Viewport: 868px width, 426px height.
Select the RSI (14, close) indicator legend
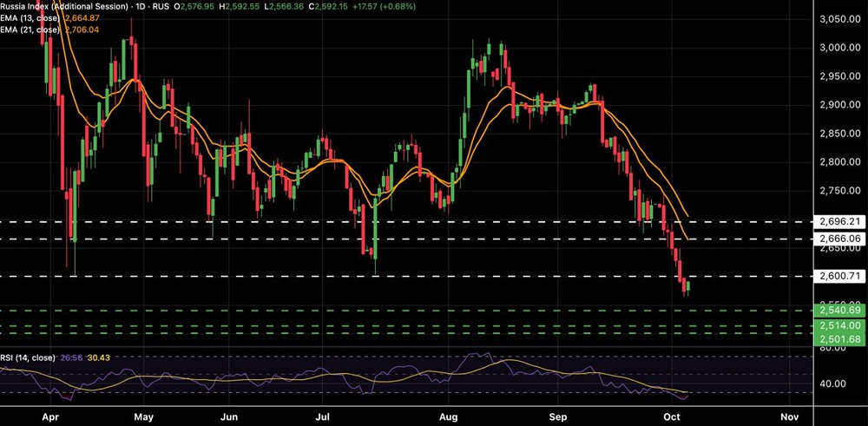point(28,358)
